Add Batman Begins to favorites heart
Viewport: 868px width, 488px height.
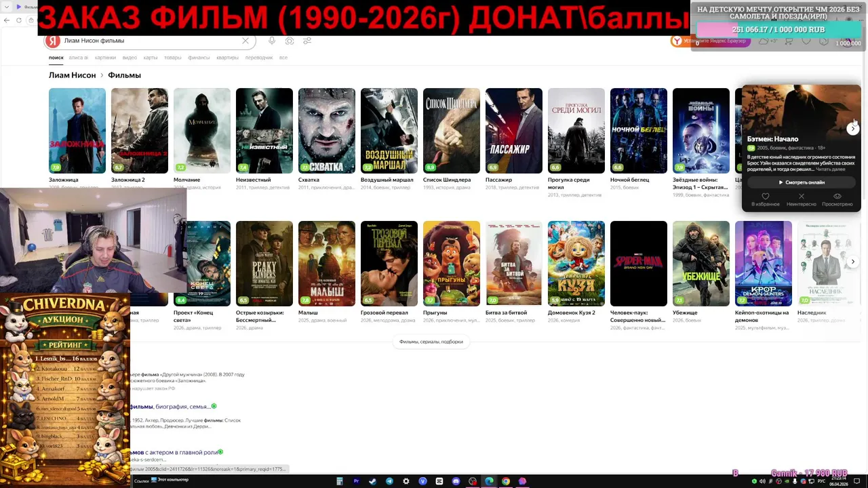click(x=766, y=197)
